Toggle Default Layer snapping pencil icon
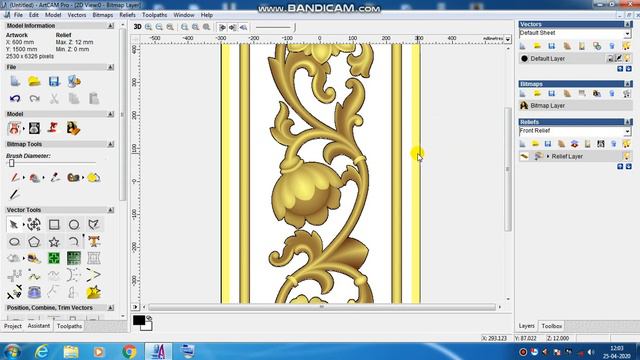 (619, 58)
